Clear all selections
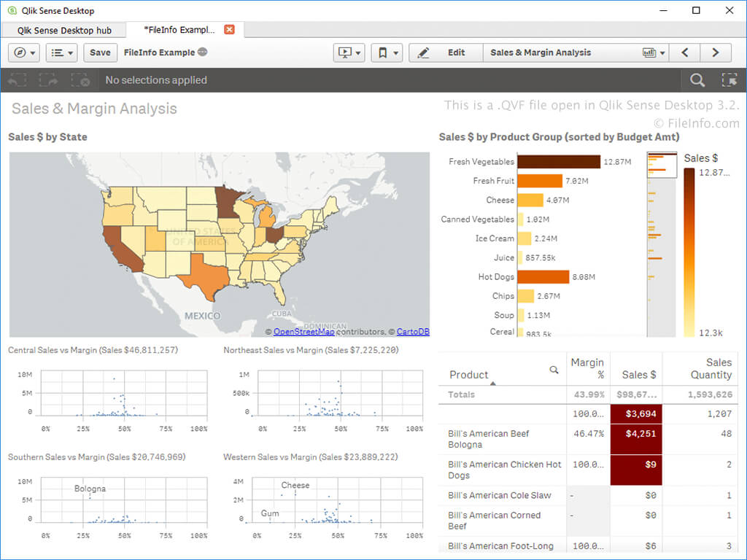This screenshot has width=747, height=560. [x=80, y=80]
